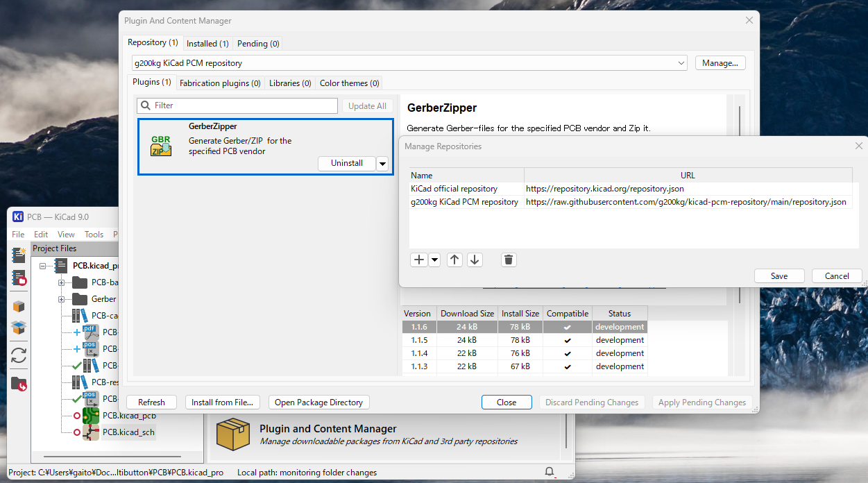Image resolution: width=868 pixels, height=483 pixels.
Task: Select PCB.kicad_sch in project tree
Action: coord(129,432)
